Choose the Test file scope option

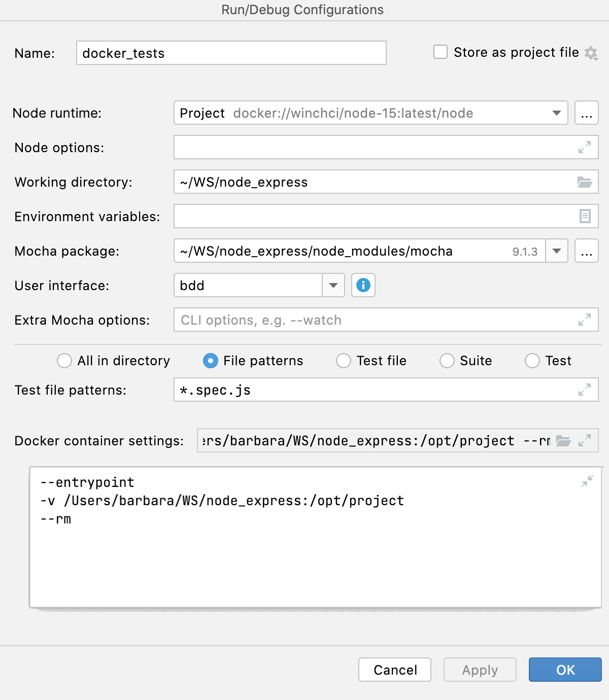344,361
